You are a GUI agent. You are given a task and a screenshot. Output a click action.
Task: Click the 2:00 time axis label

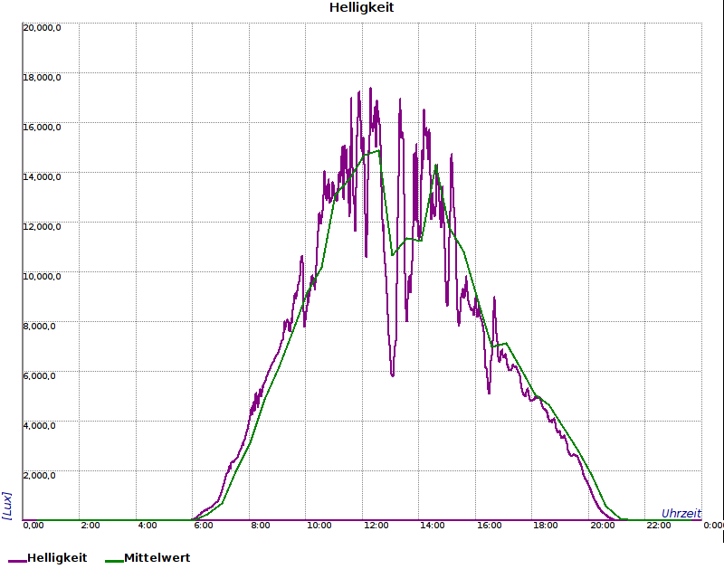tap(90, 526)
